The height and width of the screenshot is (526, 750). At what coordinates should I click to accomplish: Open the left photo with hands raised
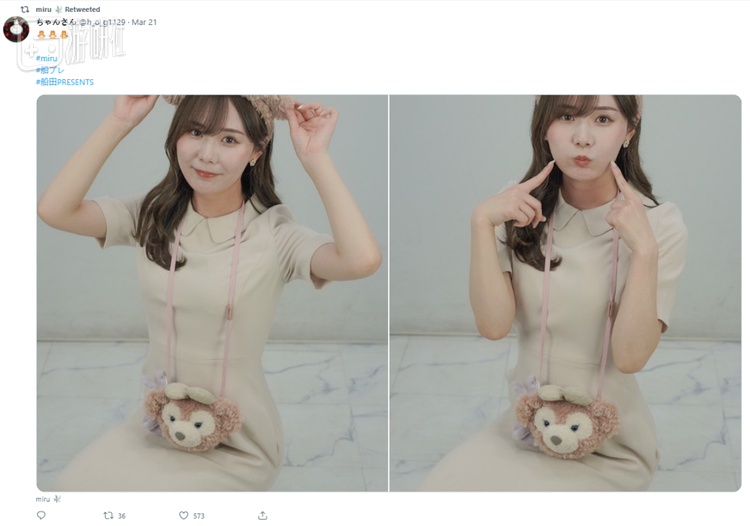click(x=212, y=293)
